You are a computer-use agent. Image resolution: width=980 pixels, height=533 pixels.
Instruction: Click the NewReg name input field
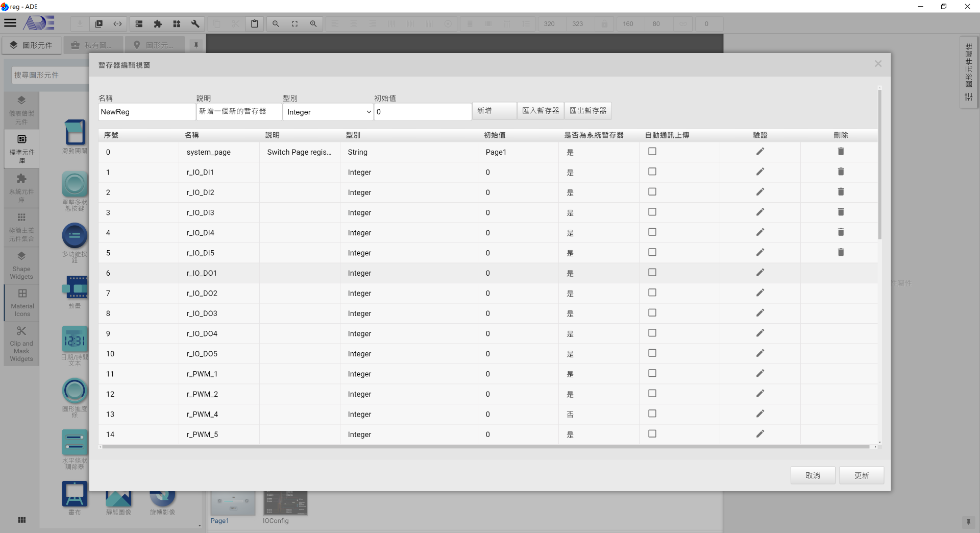[146, 112]
